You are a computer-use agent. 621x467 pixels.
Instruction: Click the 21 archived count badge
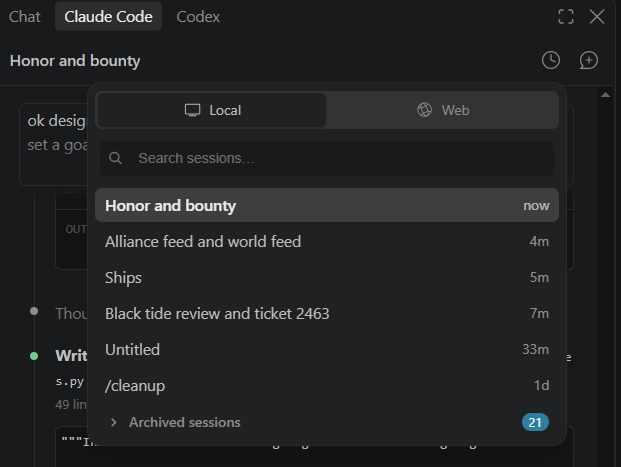pyautogui.click(x=535, y=422)
